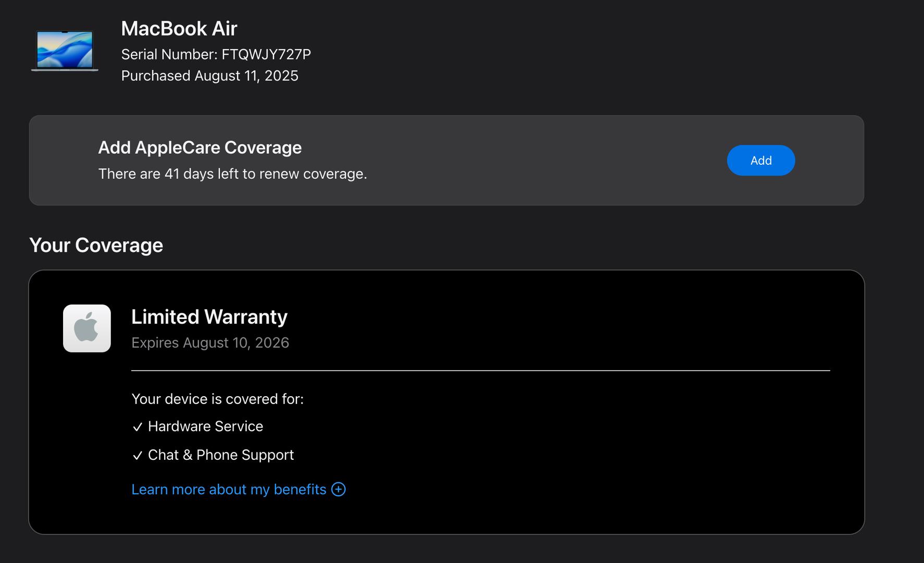
Task: Click the 41 days left renewal message
Action: [x=232, y=174]
